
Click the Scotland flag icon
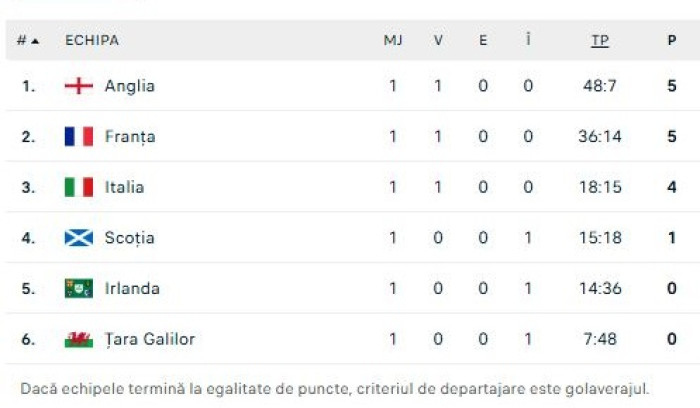pos(79,238)
